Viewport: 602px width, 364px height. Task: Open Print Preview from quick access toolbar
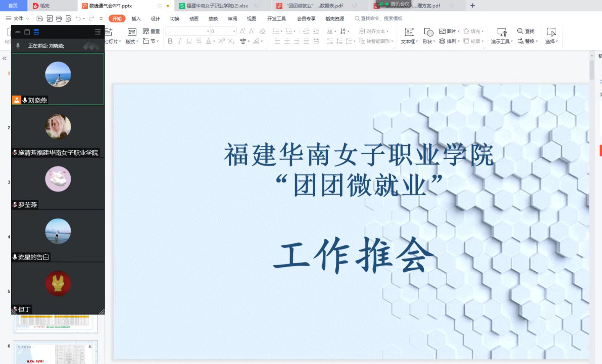(x=69, y=18)
